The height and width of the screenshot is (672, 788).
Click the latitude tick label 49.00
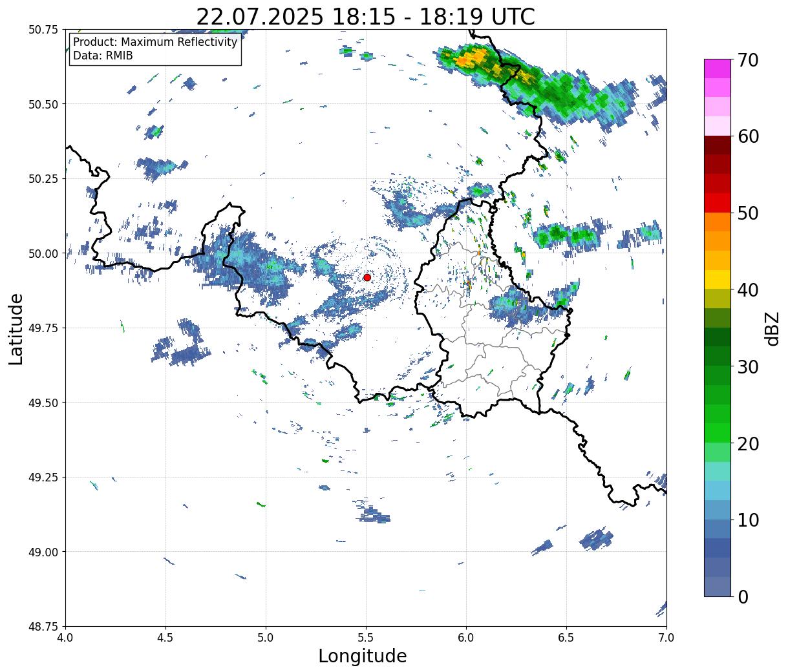click(43, 552)
